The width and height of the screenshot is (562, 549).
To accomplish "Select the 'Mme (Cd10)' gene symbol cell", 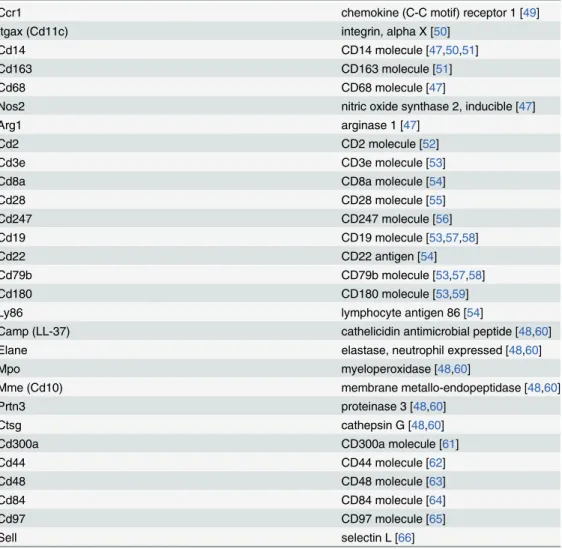I will (31, 388).
